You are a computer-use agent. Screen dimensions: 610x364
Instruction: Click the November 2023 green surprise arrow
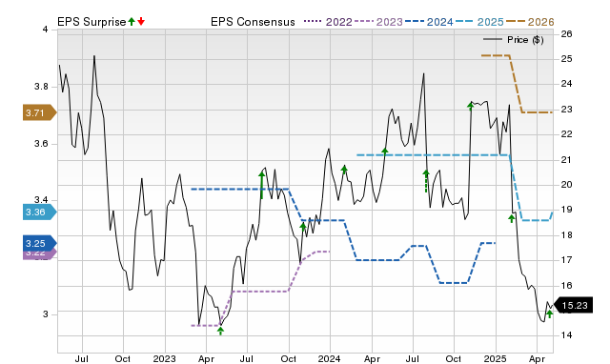coord(303,227)
